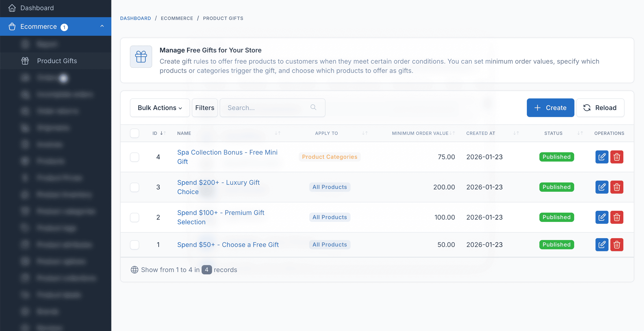Screen dimensions: 644x331
Task: Click the Reload refresh icon
Action: point(587,107)
